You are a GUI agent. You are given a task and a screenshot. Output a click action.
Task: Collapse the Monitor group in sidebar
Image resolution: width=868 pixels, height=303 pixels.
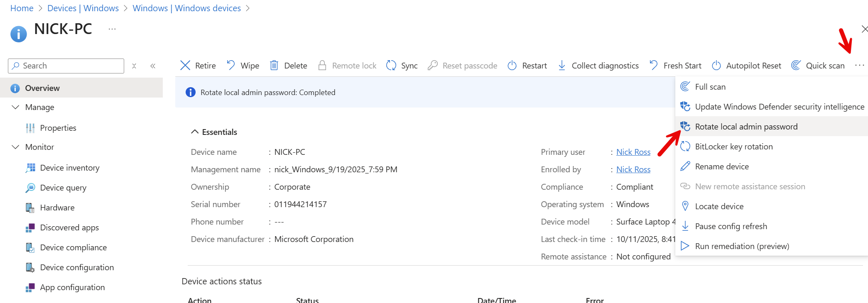click(16, 147)
